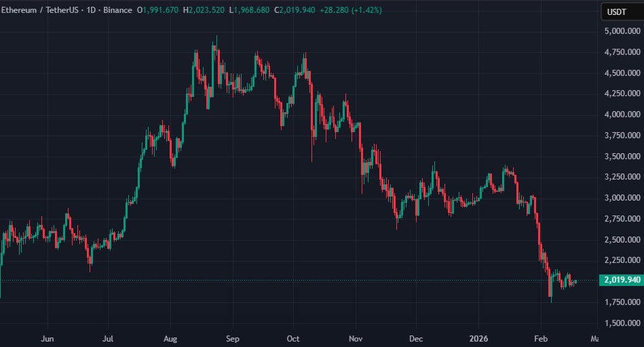
Task: Click the 3,000.000 price axis label
Action: pyautogui.click(x=622, y=198)
